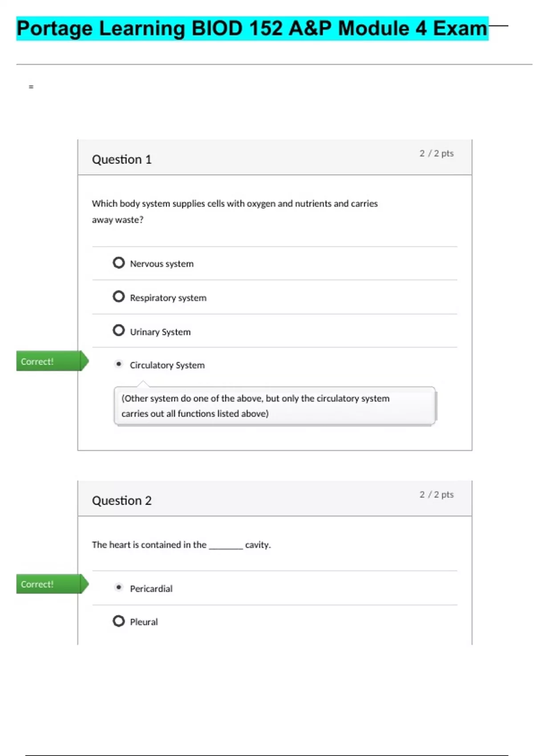Click the Nervous system answer label

tap(162, 264)
